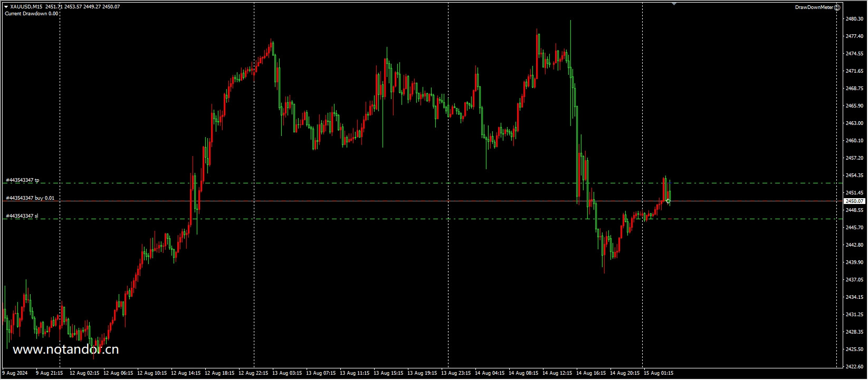Click the 2457.20 price axis label
Viewport: 868px width, 380px height.
pos(854,158)
